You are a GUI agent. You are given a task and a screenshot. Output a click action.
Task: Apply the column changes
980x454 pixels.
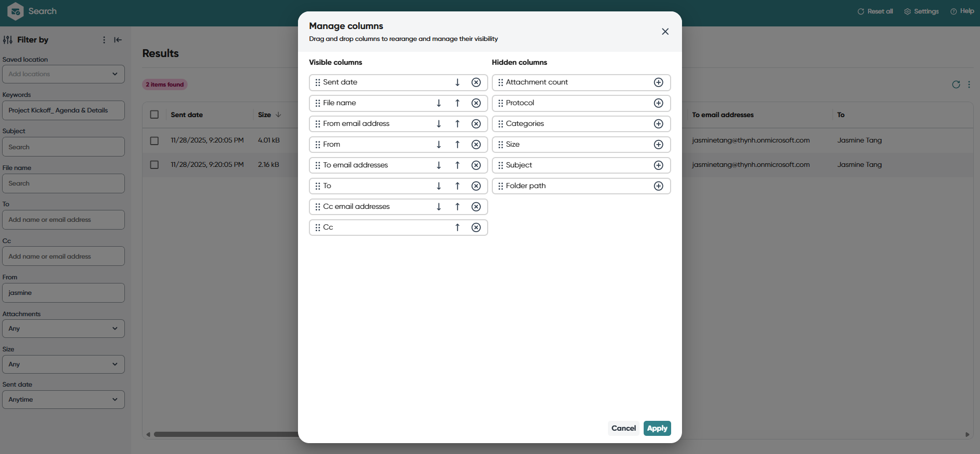pos(657,429)
